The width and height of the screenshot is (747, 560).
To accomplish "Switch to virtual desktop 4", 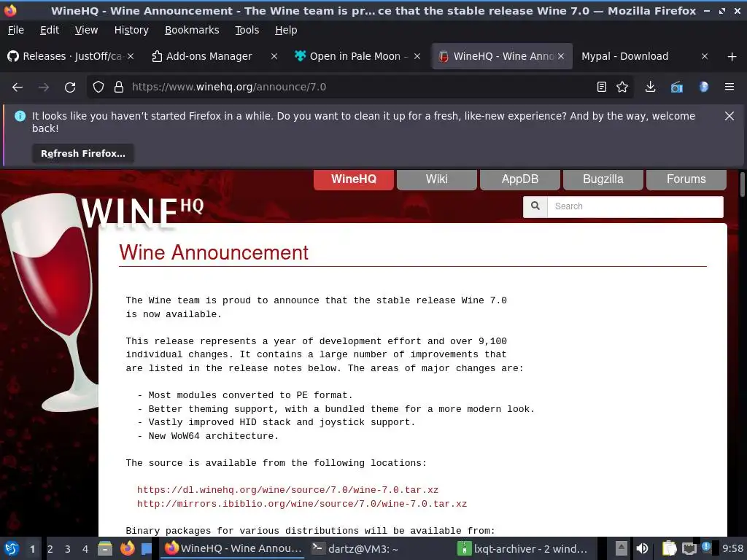I will click(85, 548).
